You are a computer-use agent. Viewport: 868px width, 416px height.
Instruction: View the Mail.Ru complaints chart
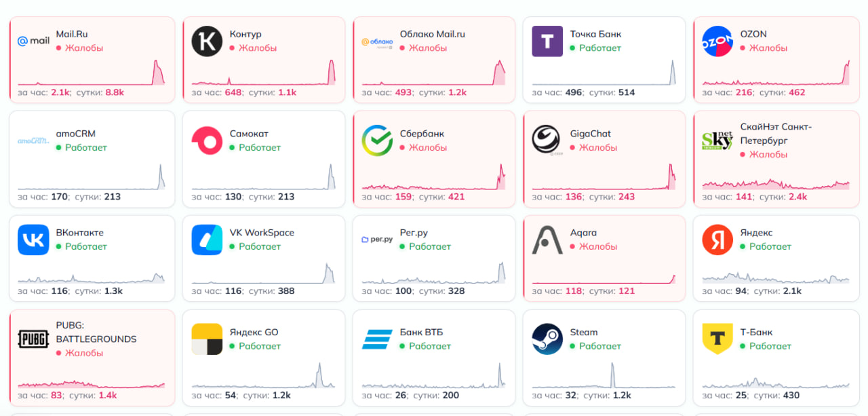pos(92,72)
